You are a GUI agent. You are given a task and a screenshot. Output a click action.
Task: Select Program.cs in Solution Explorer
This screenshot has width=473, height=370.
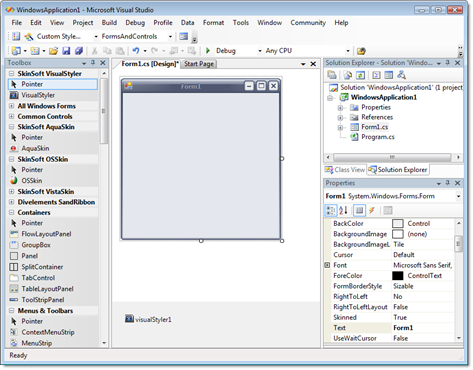378,137
